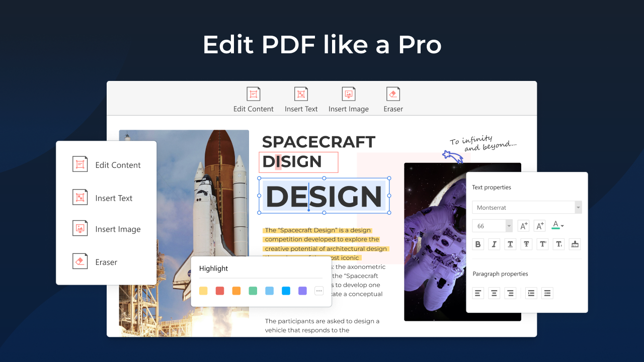
Task: Select Eraser from the left panel menu
Action: 107,261
